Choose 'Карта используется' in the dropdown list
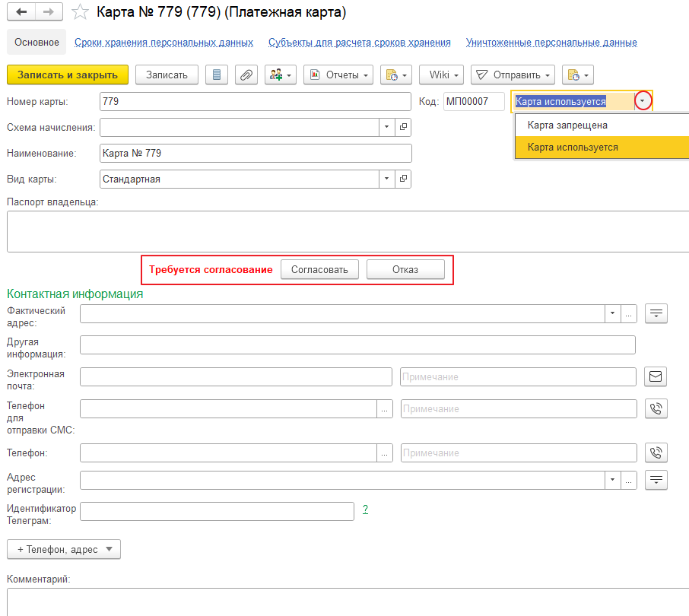Image resolution: width=689 pixels, height=616 pixels. [x=573, y=147]
